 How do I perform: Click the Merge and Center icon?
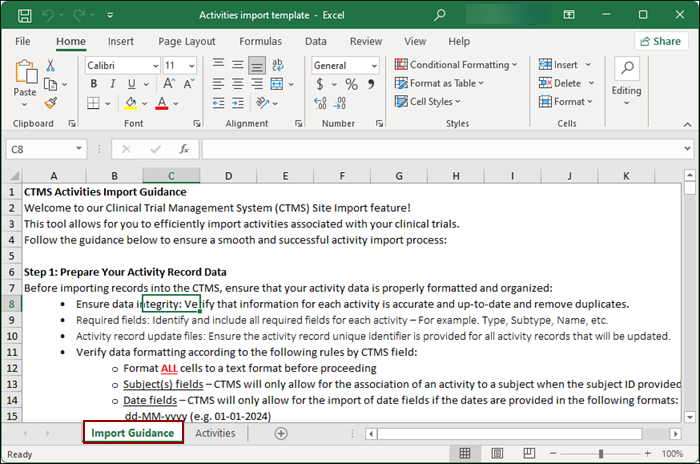pyautogui.click(x=276, y=84)
